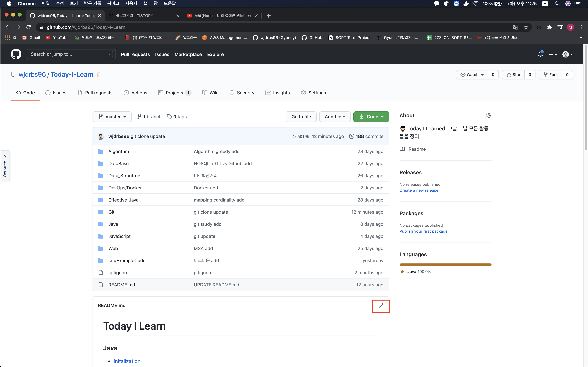Expand the green Code download dropdown
588x367 pixels.
point(371,117)
